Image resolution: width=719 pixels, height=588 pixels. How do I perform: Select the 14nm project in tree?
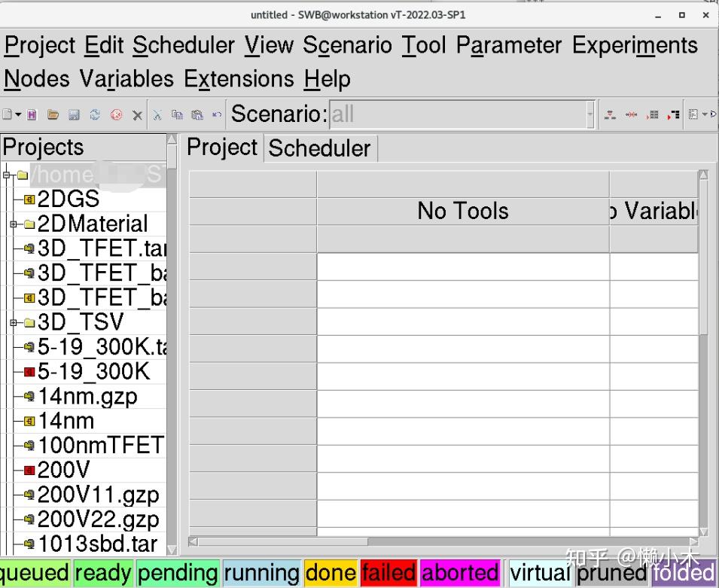tap(66, 421)
